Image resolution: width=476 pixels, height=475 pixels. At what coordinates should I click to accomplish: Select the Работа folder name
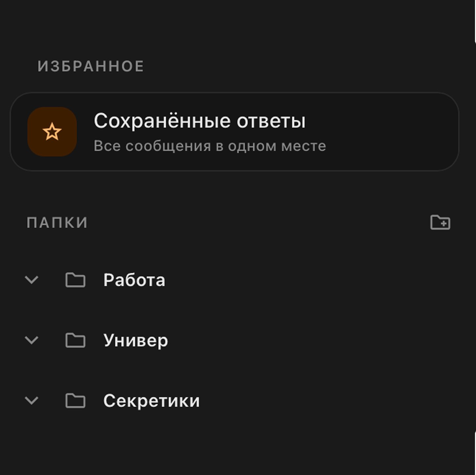point(135,280)
